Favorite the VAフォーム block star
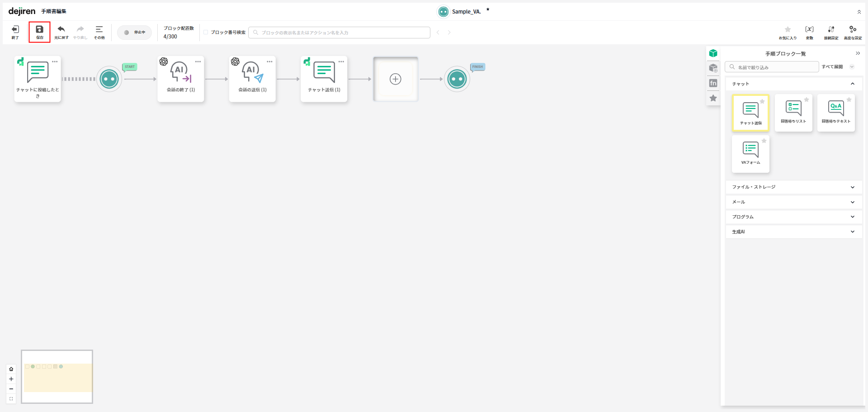The height and width of the screenshot is (412, 868). click(x=764, y=141)
